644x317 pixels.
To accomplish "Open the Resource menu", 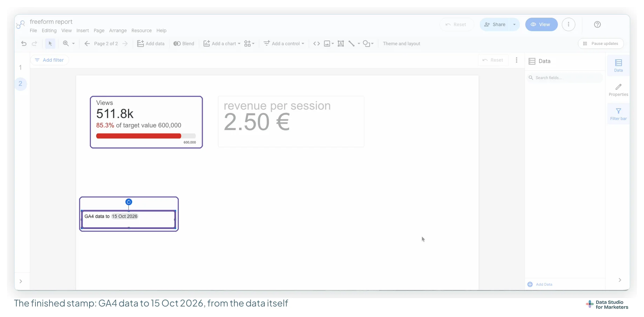I will [x=141, y=31].
